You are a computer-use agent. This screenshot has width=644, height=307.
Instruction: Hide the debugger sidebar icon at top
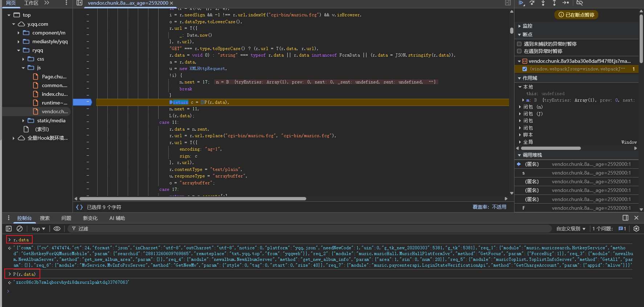tap(508, 3)
